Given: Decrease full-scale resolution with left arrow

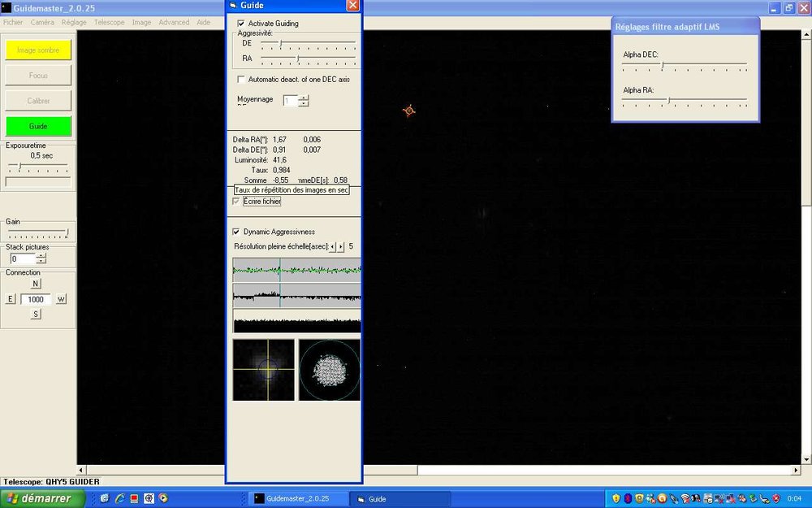Looking at the screenshot, I should tap(332, 247).
